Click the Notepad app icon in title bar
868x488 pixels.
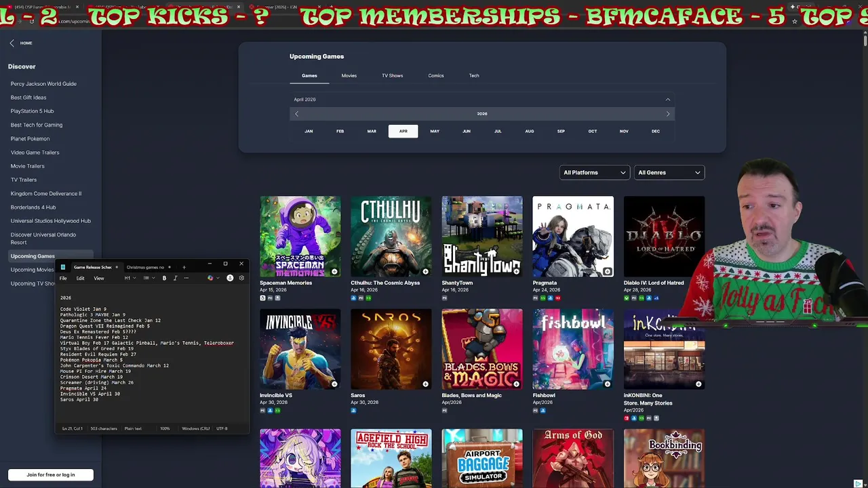click(63, 267)
